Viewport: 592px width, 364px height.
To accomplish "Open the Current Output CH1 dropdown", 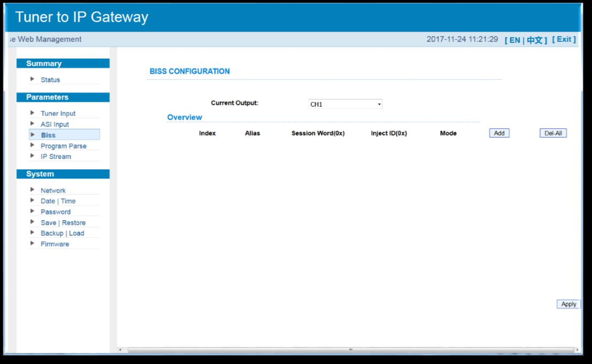I will pyautogui.click(x=345, y=104).
